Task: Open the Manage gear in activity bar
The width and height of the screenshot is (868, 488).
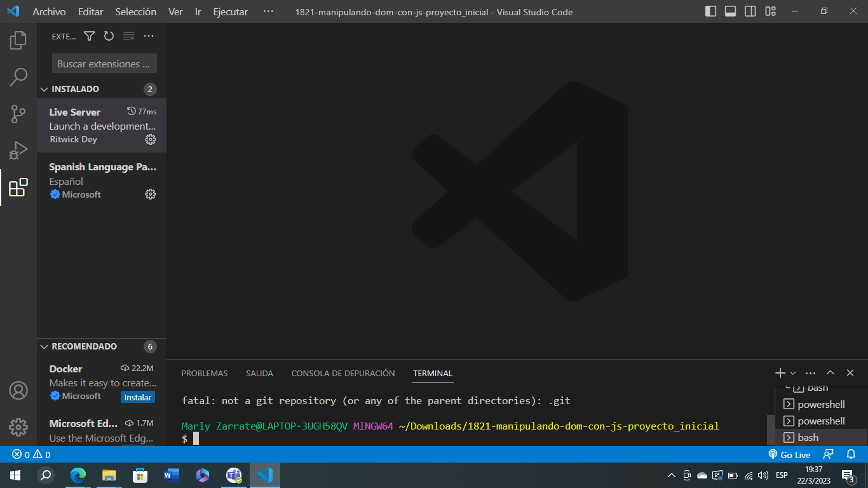Action: tap(18, 427)
